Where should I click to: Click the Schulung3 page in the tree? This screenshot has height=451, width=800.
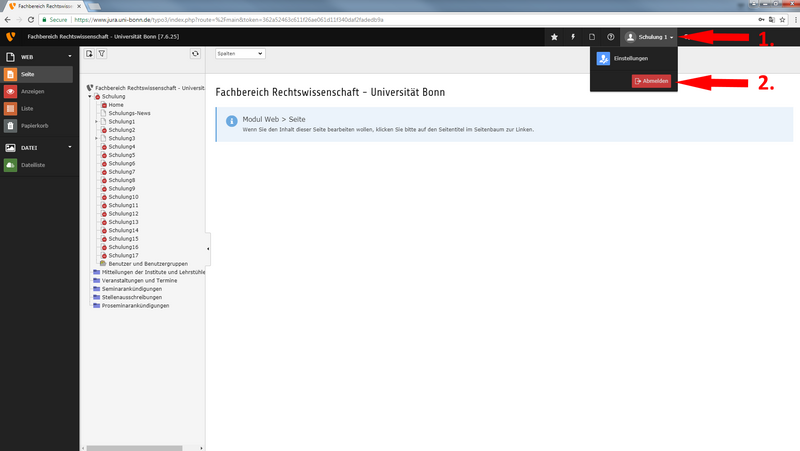122,138
